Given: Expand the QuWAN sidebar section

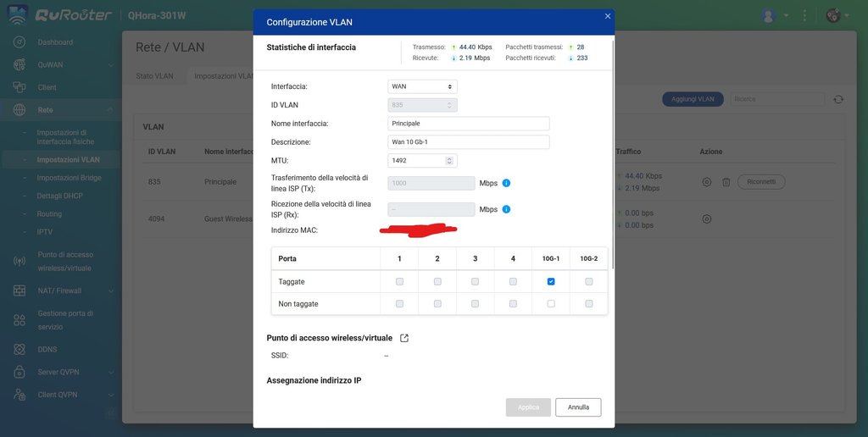Looking at the screenshot, I should coord(111,65).
